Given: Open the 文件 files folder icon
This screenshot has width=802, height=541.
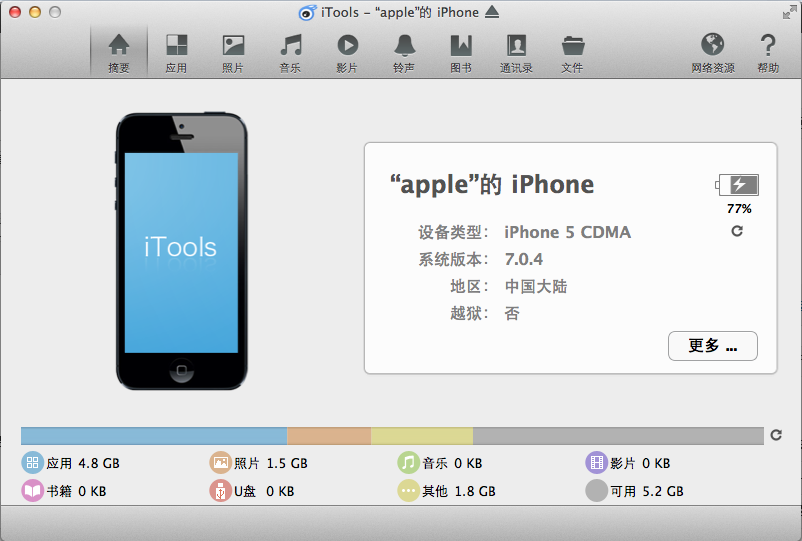Looking at the screenshot, I should tap(573, 46).
